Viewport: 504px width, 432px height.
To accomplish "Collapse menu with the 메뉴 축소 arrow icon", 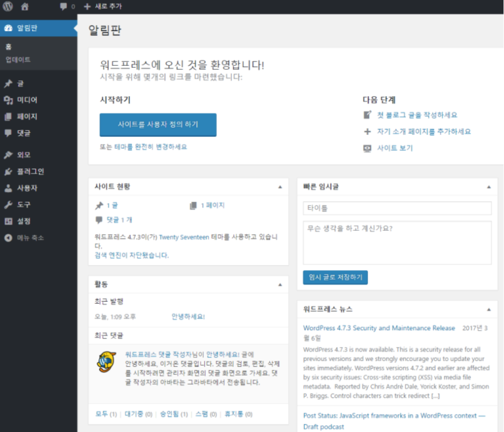I will click(x=8, y=238).
